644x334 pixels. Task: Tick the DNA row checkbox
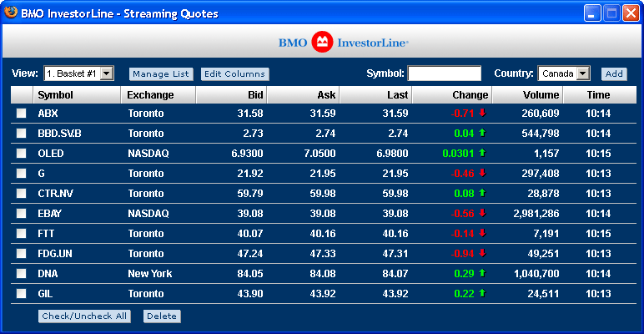pos(22,274)
